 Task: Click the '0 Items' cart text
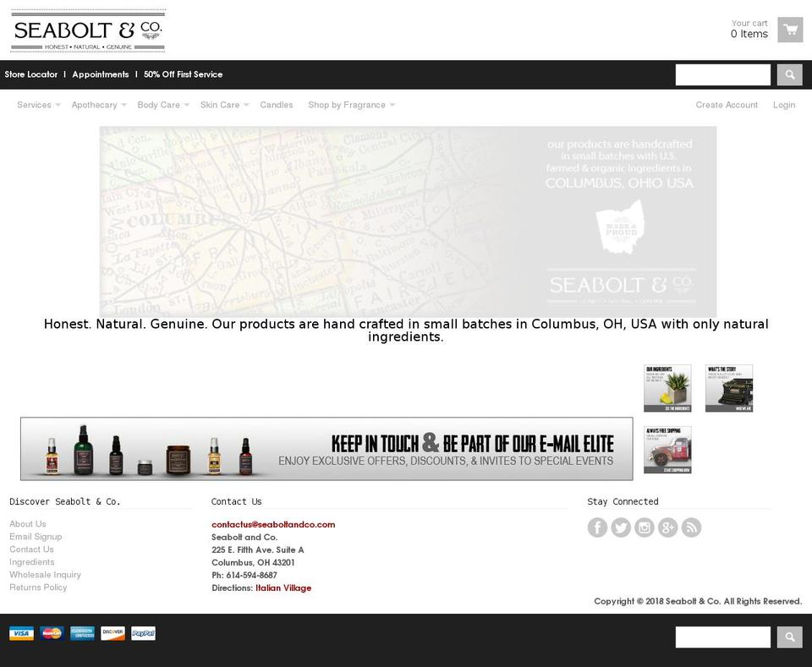pos(749,34)
